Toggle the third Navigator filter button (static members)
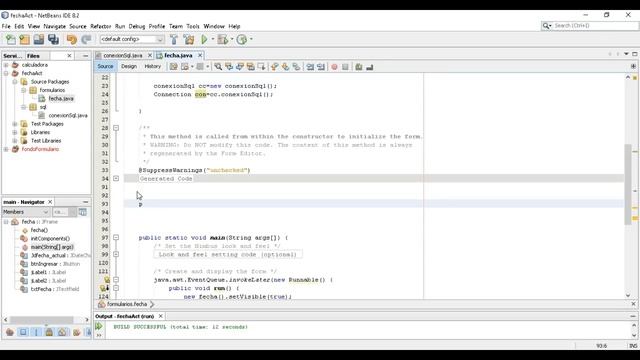 coord(36,332)
